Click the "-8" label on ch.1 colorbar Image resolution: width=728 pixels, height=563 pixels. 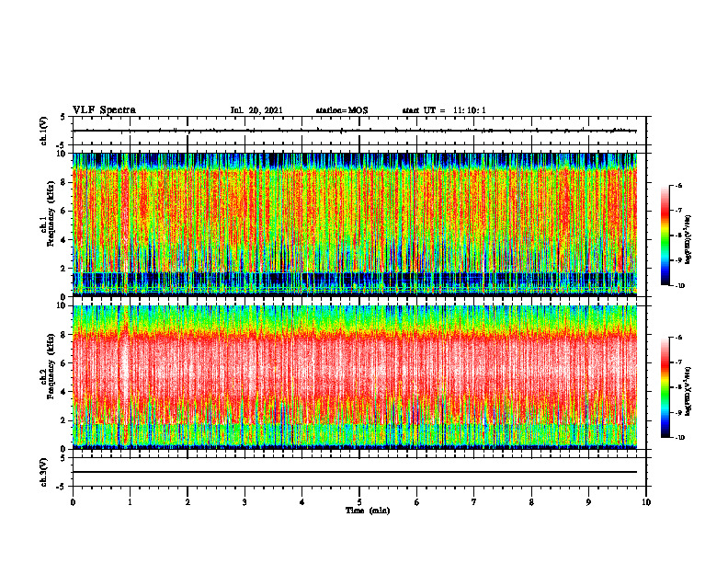pyautogui.click(x=678, y=236)
